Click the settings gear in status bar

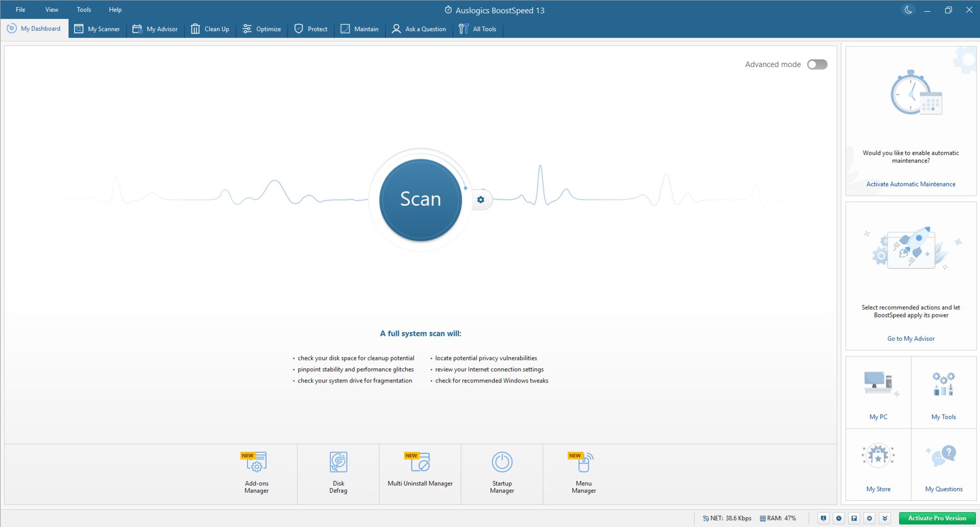point(870,518)
